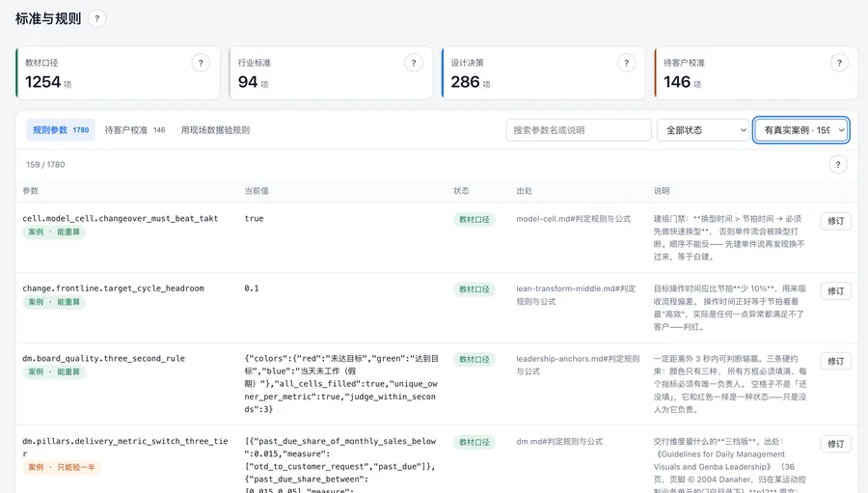Click 教材口径 status badge in first row
The width and height of the screenshot is (868, 493).
click(475, 219)
